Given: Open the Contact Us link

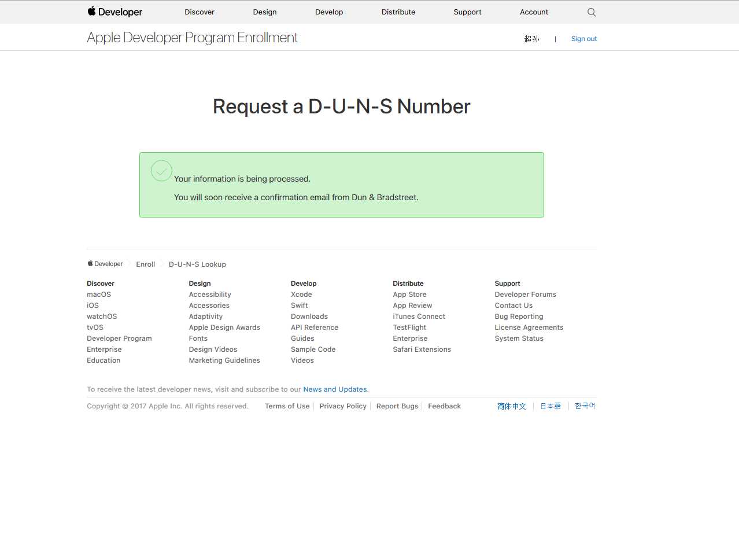Looking at the screenshot, I should tap(513, 305).
